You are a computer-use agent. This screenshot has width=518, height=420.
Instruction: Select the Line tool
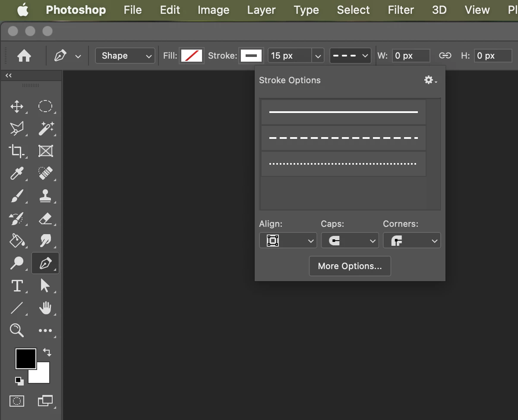click(17, 308)
